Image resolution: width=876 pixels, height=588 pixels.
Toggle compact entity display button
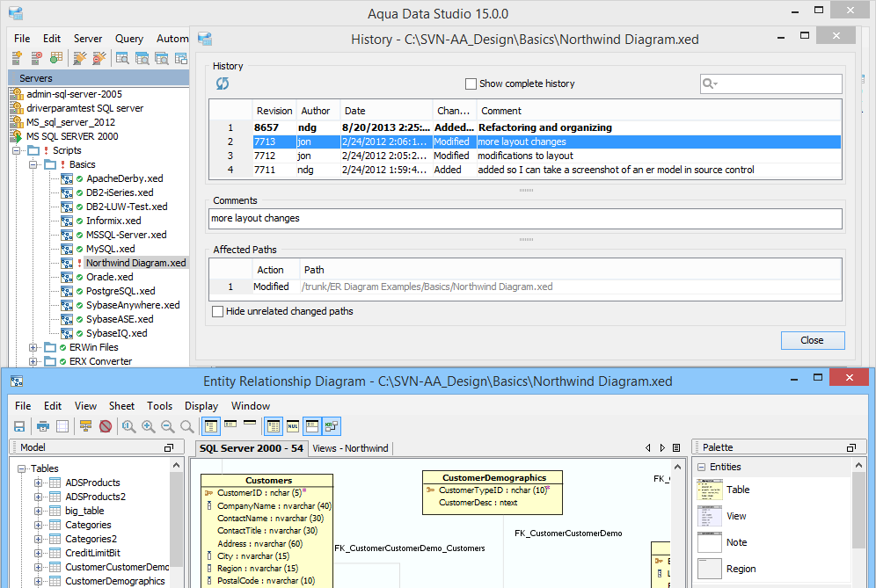[x=230, y=425]
